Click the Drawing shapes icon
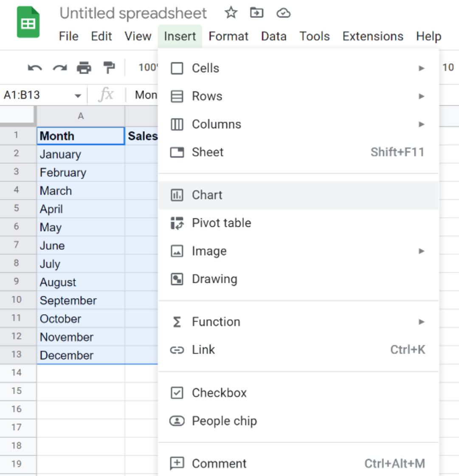The width and height of the screenshot is (459, 476). [177, 279]
